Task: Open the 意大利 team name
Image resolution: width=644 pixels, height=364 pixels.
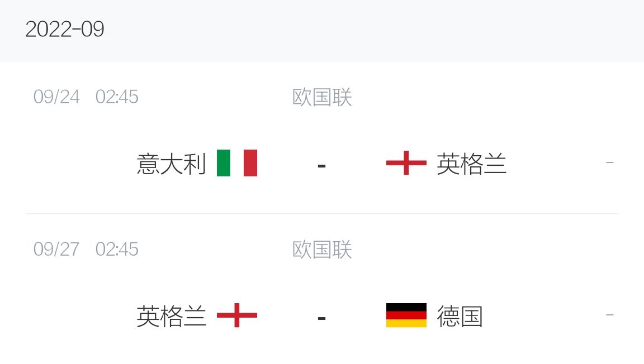Action: click(171, 164)
